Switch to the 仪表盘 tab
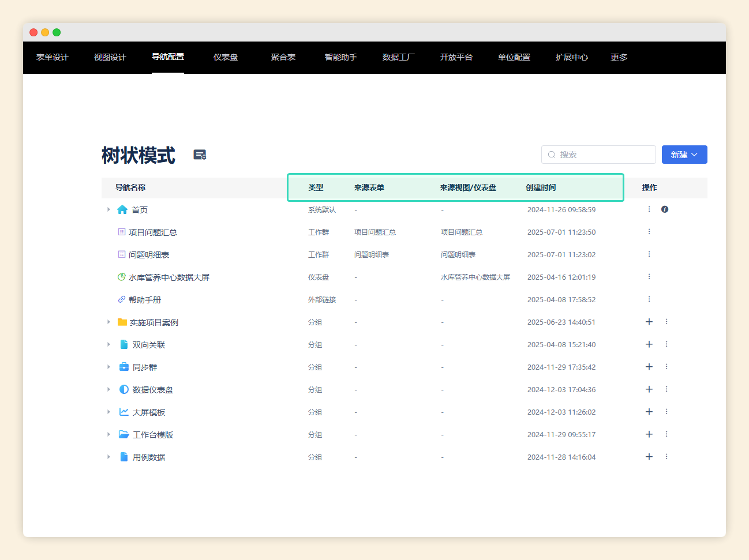This screenshot has height=560, width=749. [x=226, y=57]
